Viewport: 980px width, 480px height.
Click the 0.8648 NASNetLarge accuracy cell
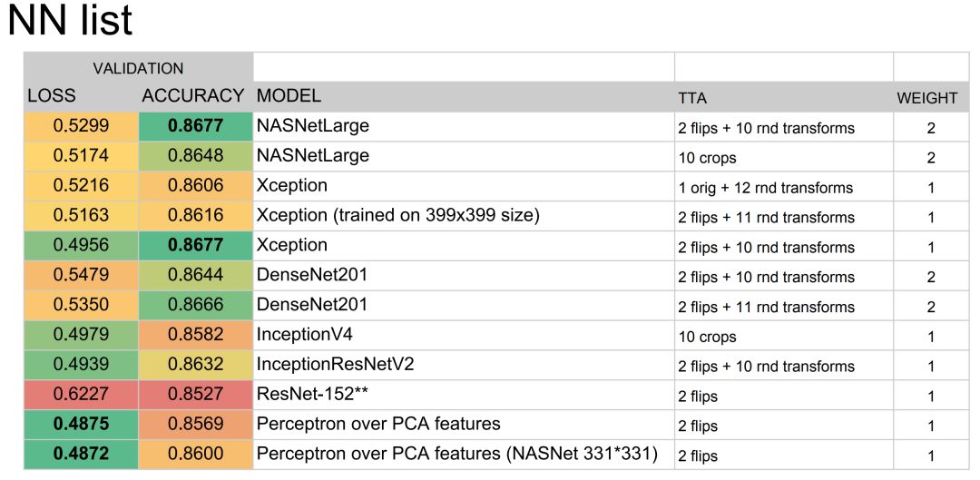tap(195, 156)
